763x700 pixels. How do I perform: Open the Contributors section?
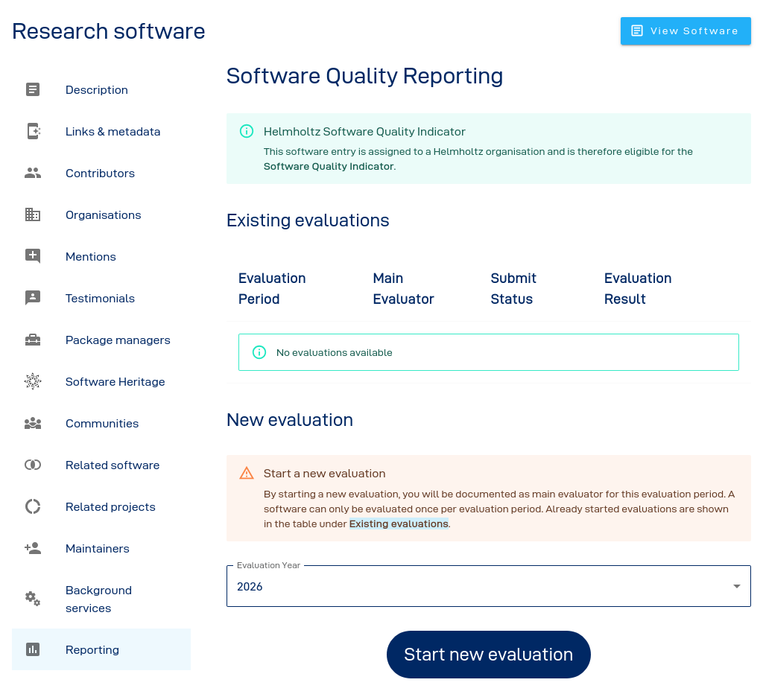click(x=101, y=174)
